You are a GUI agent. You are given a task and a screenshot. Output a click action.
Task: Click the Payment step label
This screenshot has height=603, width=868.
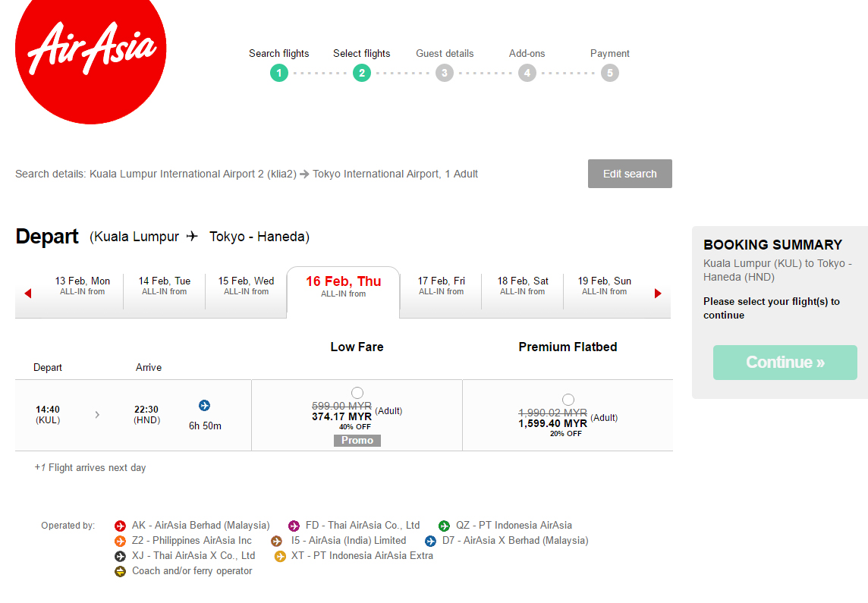[x=609, y=54]
